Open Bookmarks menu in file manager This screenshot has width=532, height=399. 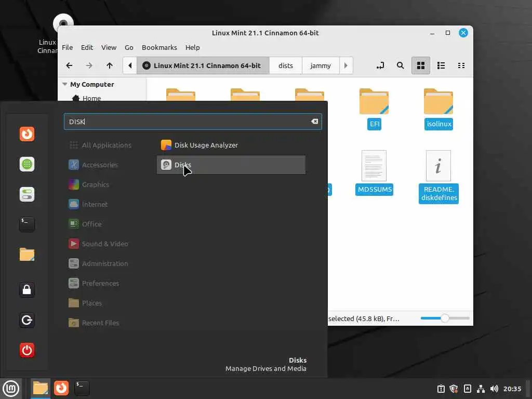pos(159,47)
